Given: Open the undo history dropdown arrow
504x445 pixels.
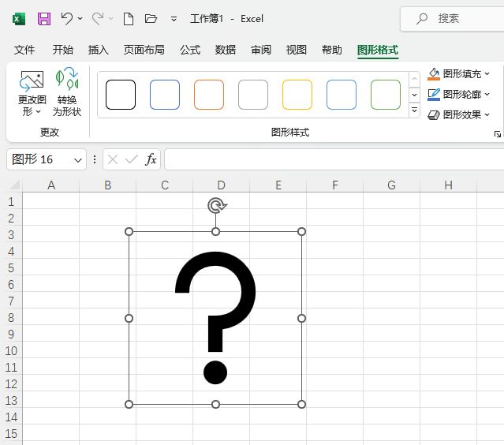Looking at the screenshot, I should pos(80,19).
